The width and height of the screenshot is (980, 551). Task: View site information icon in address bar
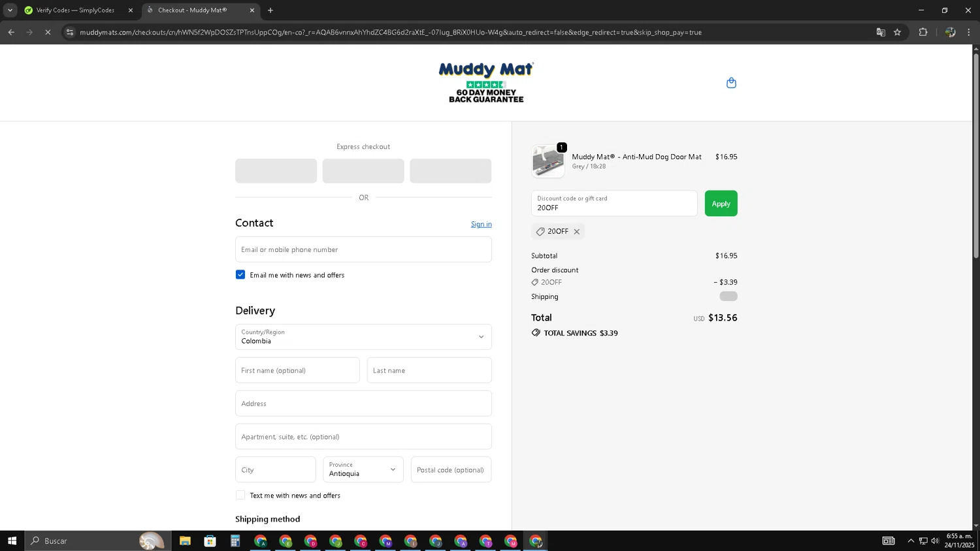click(70, 32)
